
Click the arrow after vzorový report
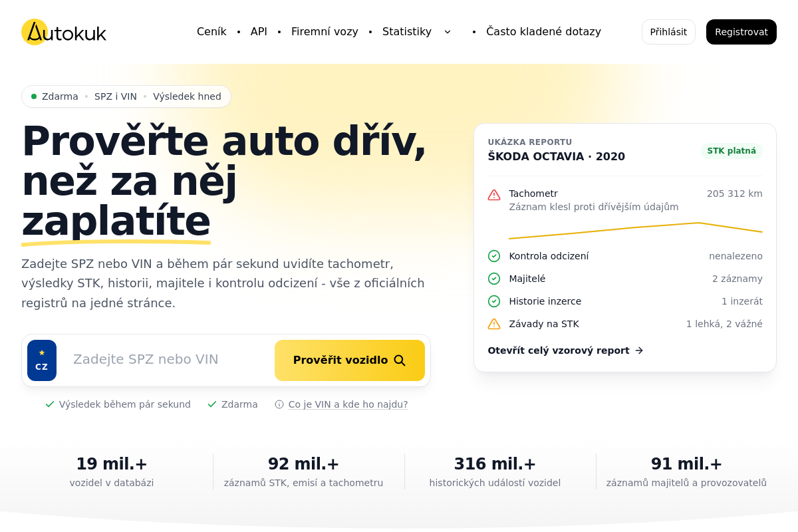[x=639, y=350]
